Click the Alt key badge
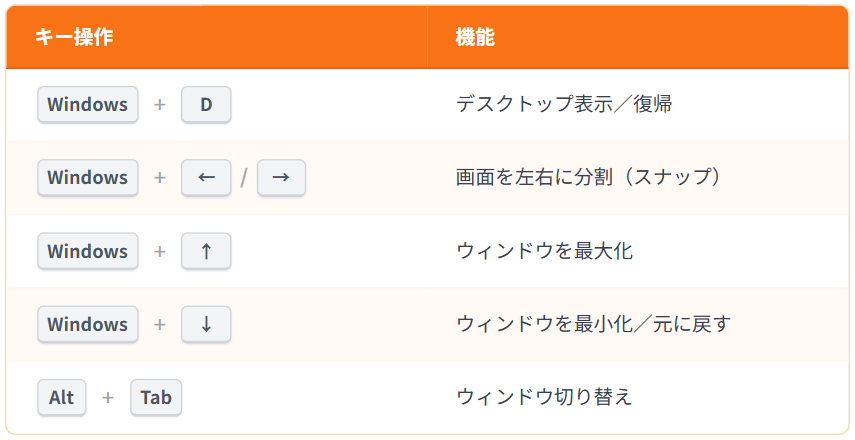Viewport: 855px width, 440px height. 62,397
